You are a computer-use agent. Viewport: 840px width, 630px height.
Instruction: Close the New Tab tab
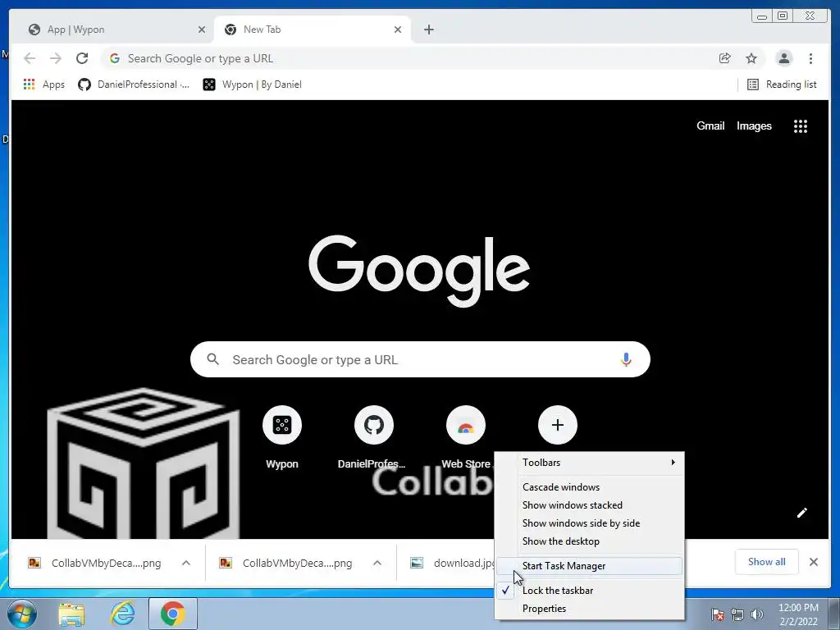click(x=398, y=30)
